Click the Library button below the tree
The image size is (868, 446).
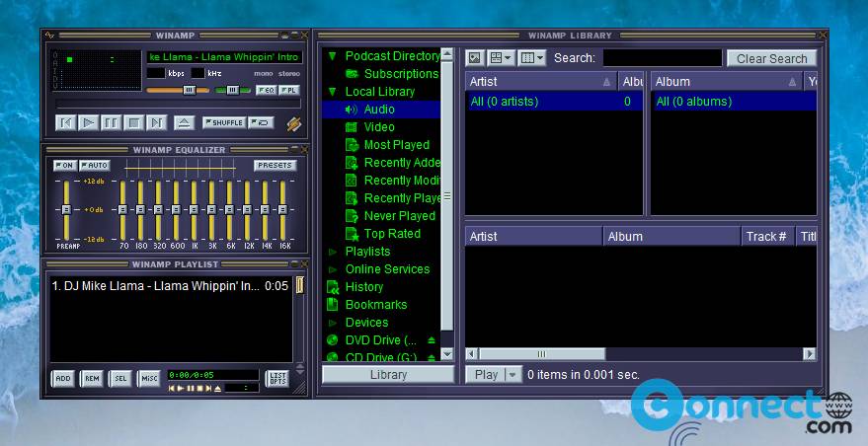click(388, 375)
